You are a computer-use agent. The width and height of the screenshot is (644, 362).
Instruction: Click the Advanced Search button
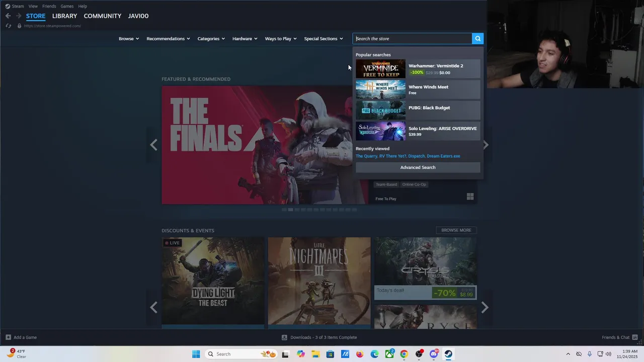[418, 167]
